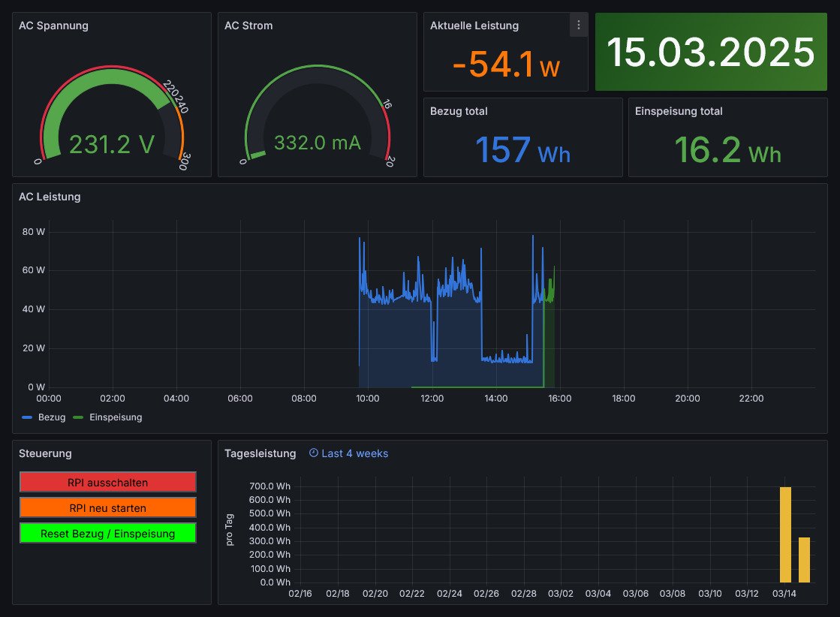Viewport: 840px width, 617px height.
Task: Open the AC Spannung panel title
Action: pyautogui.click(x=53, y=26)
